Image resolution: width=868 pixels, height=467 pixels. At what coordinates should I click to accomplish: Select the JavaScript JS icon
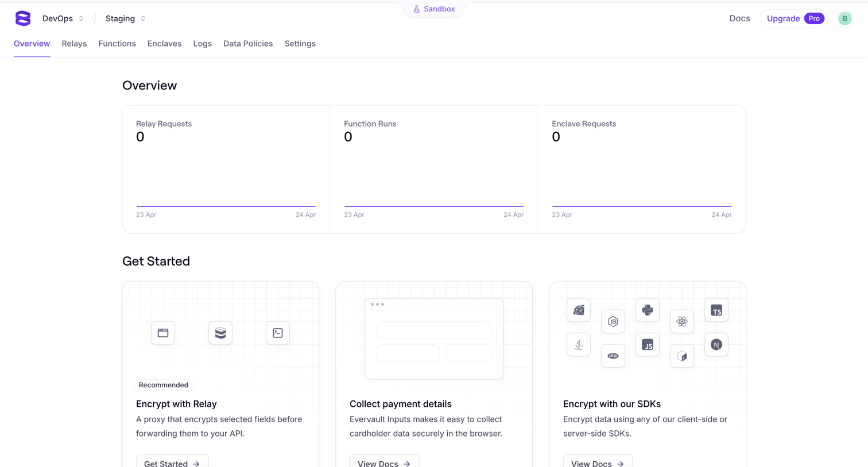coord(648,344)
